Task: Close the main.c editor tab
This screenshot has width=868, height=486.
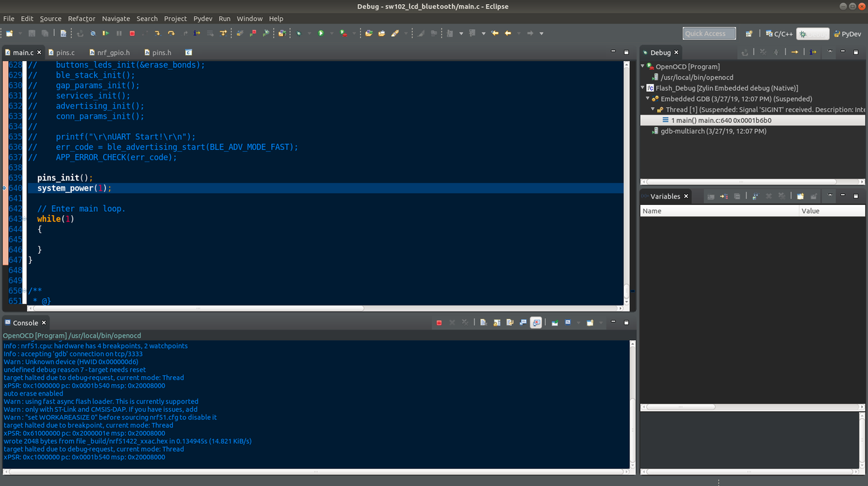Action: pyautogui.click(x=39, y=52)
